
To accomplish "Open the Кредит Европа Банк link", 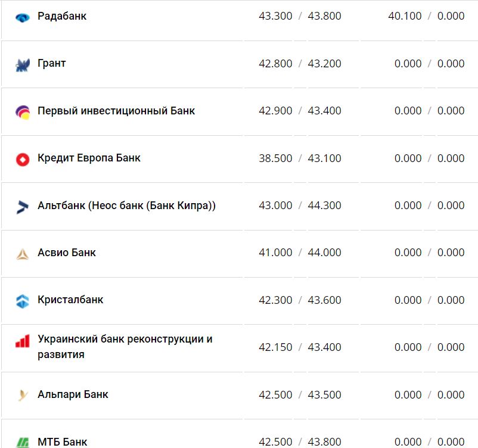I will (89, 158).
